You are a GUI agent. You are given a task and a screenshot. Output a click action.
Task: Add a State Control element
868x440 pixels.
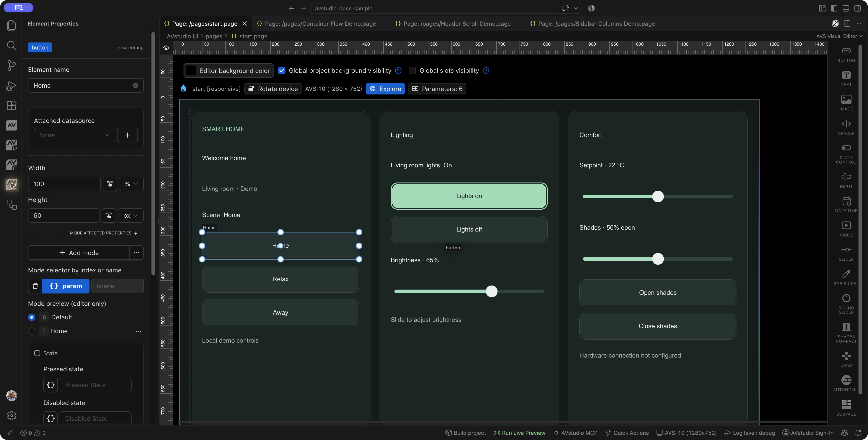(x=846, y=154)
